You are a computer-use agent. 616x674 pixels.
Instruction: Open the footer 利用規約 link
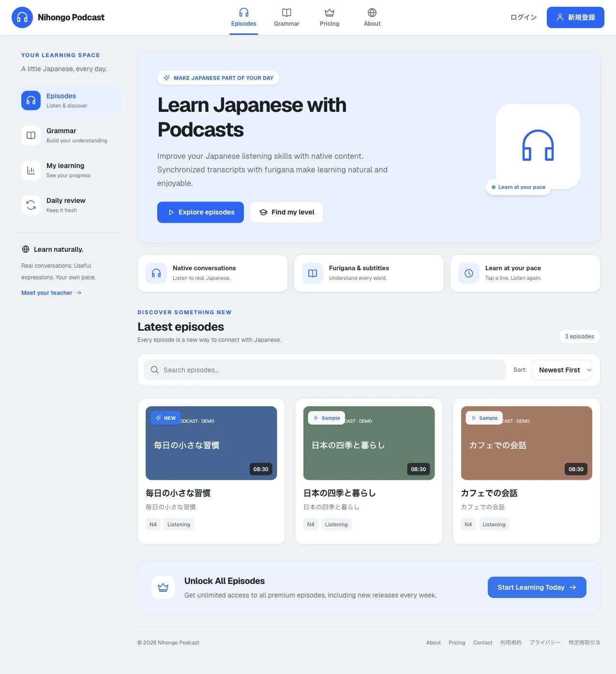(x=511, y=643)
